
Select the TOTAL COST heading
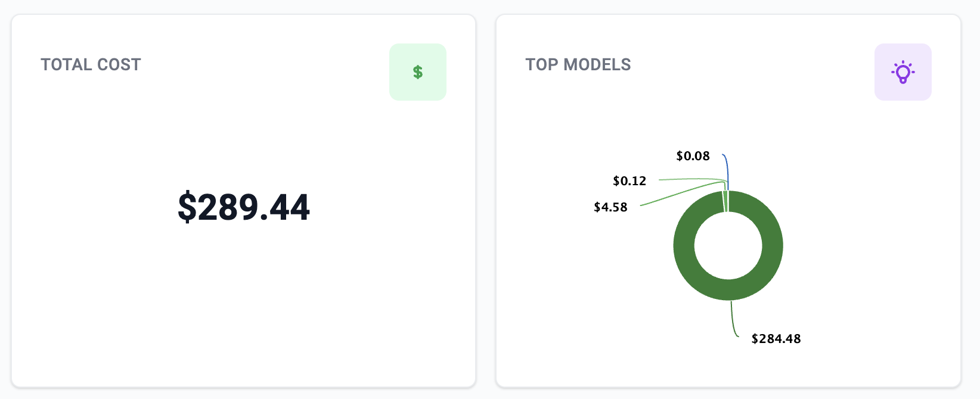(x=91, y=64)
